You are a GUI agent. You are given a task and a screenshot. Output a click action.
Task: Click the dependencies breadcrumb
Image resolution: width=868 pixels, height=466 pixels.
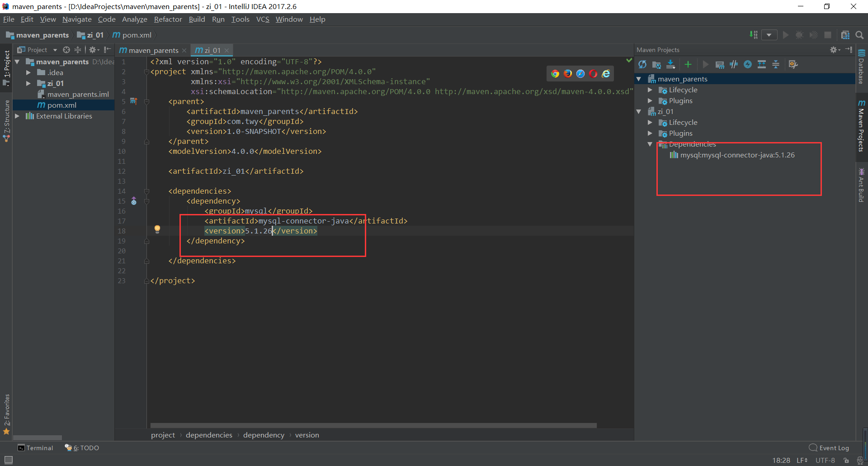click(209, 435)
